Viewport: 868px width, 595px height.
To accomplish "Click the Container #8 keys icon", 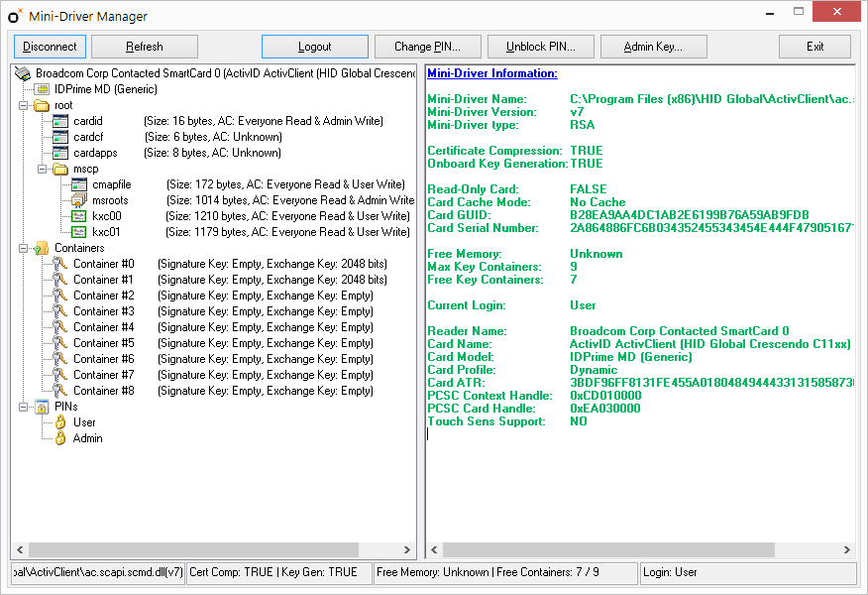I will pos(59,391).
